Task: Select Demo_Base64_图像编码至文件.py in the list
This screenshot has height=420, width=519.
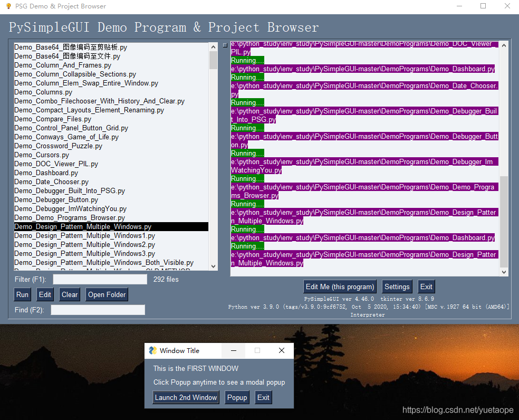Action: (x=111, y=56)
